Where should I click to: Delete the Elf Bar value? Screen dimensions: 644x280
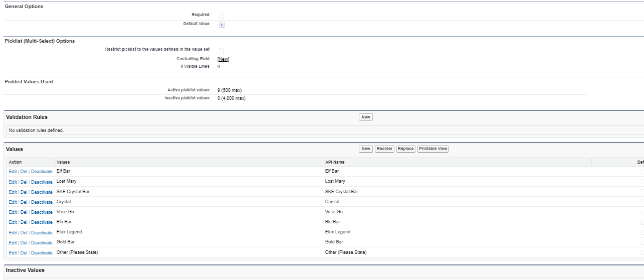(24, 172)
